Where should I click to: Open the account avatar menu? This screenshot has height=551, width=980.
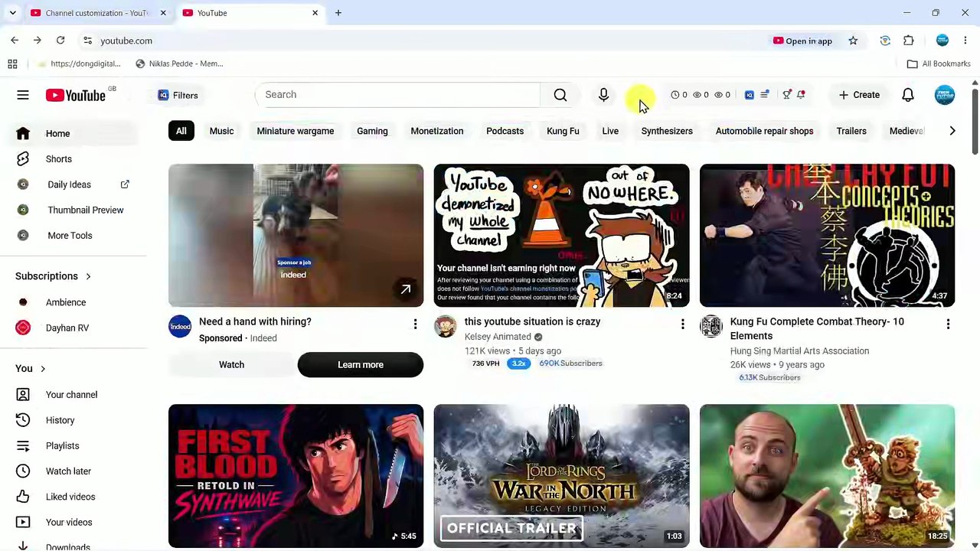point(945,95)
